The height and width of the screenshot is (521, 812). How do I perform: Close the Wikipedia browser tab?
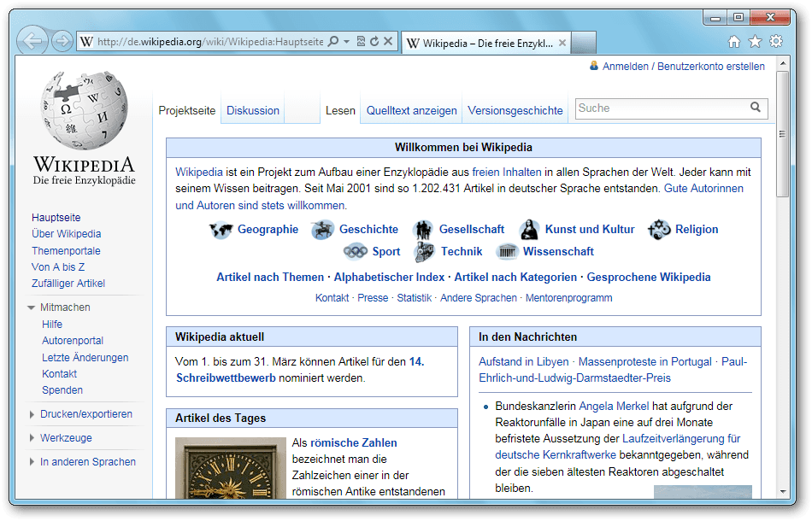click(562, 43)
